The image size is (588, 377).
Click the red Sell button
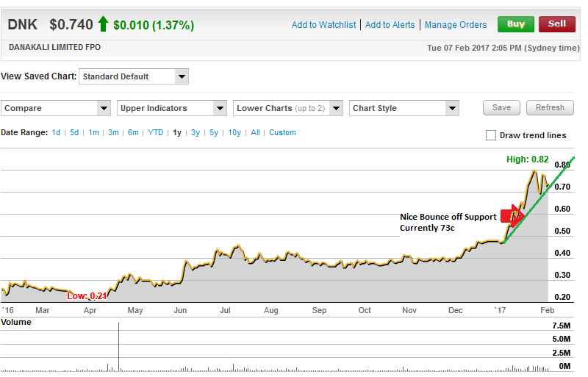(557, 24)
